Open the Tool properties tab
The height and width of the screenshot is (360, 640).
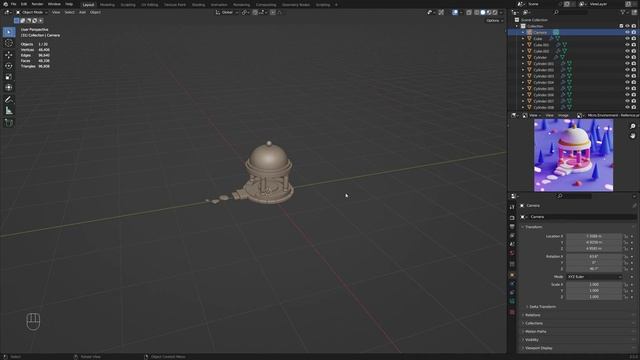512,207
